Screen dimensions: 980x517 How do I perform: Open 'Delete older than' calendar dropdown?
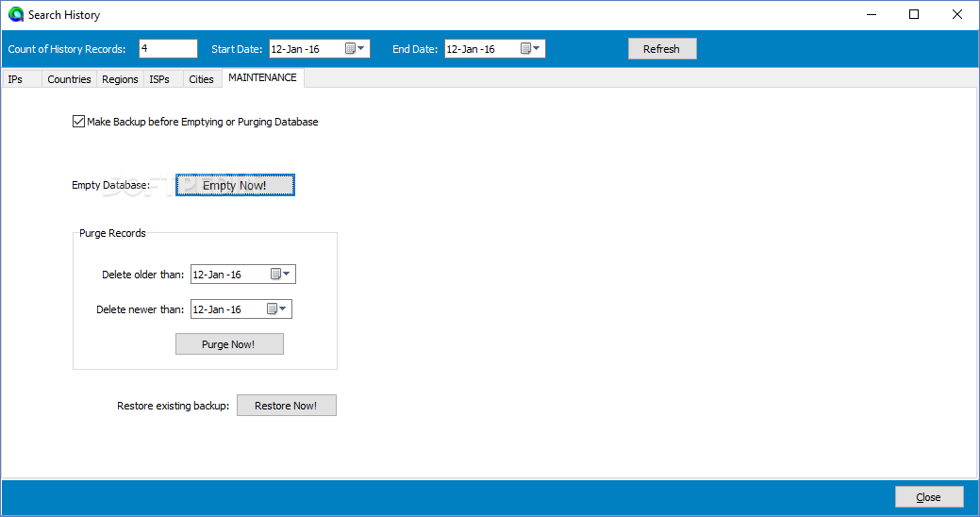tap(280, 274)
